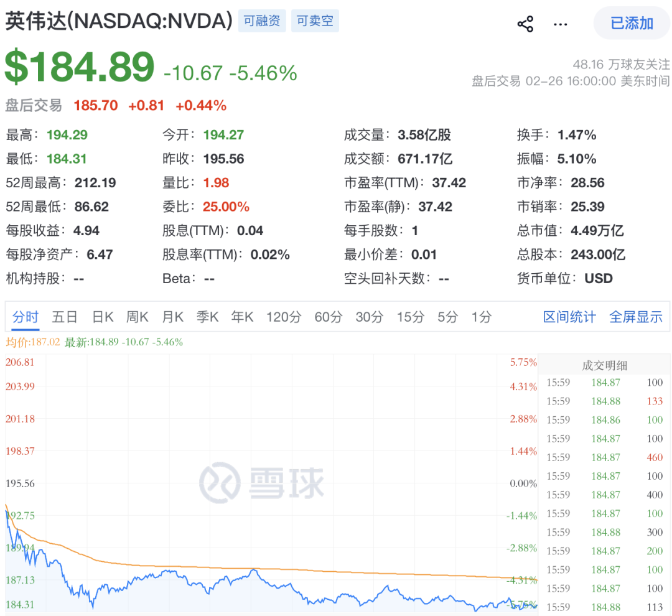Open the three-dot more options menu
Image resolution: width=672 pixels, height=616 pixels.
point(560,24)
